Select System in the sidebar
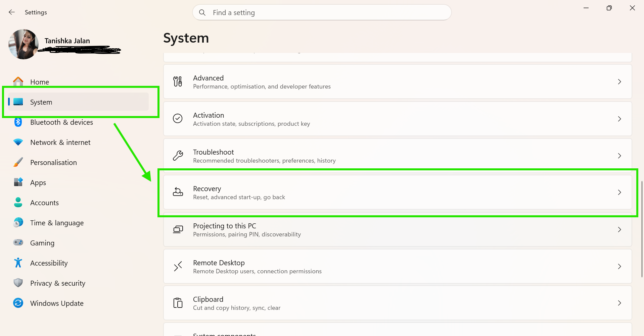 [x=78, y=102]
